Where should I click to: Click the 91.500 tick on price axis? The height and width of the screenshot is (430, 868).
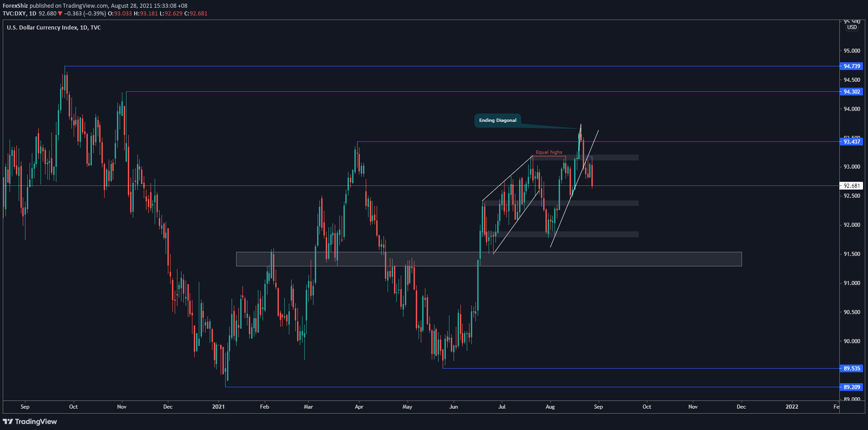pyautogui.click(x=852, y=254)
